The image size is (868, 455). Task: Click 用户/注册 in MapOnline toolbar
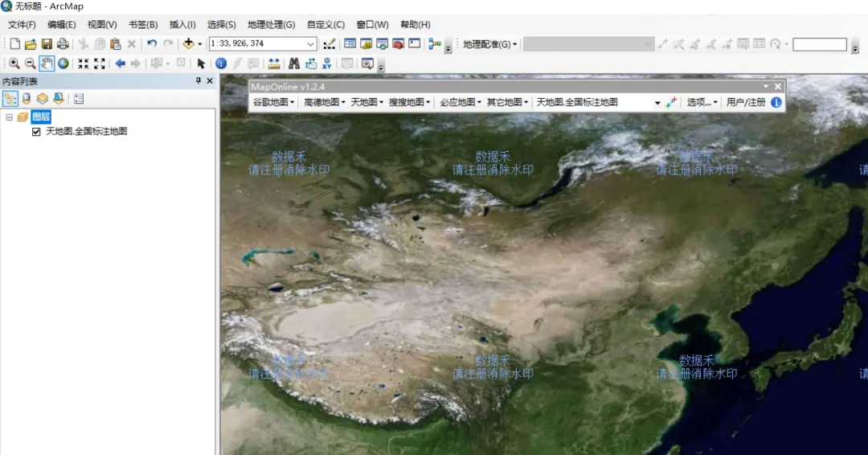click(x=746, y=102)
